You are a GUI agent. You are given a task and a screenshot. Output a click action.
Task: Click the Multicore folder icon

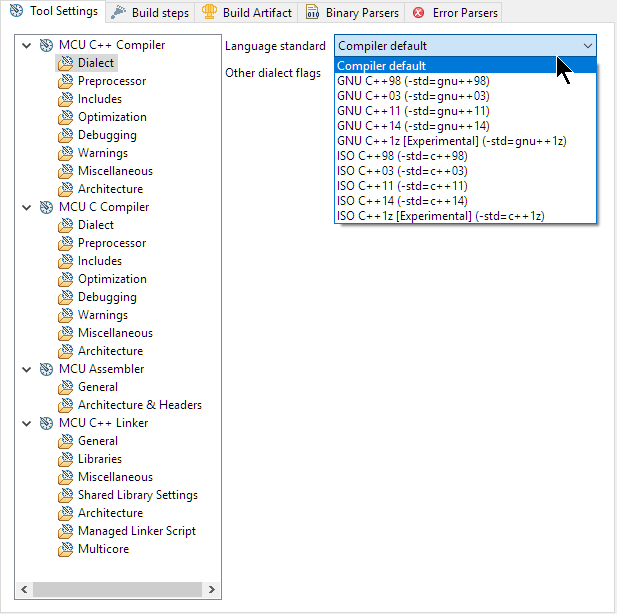[x=65, y=549]
